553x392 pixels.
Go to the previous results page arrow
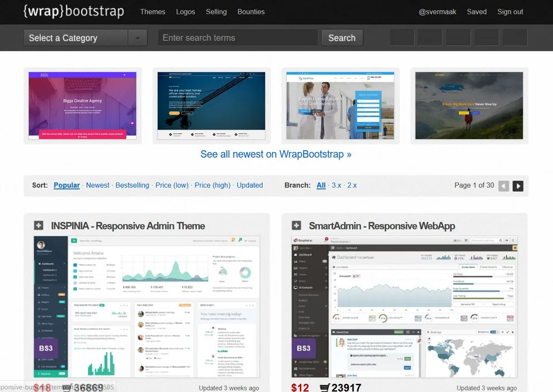tap(503, 186)
